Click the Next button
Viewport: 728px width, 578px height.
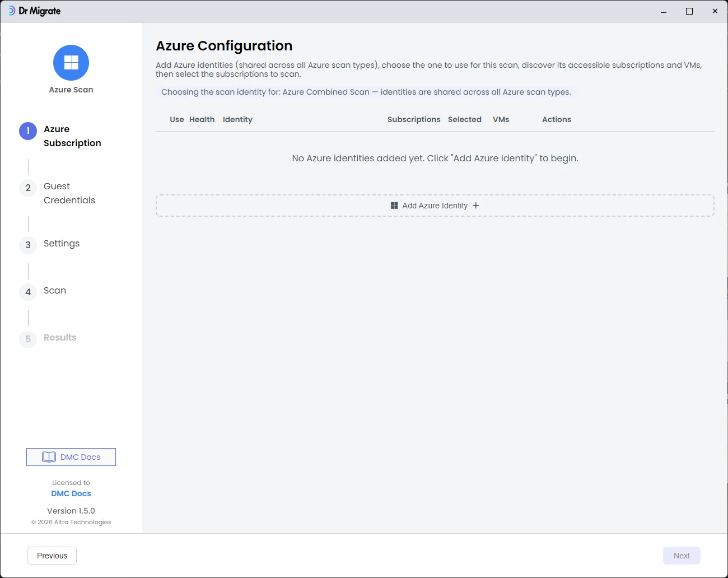(x=682, y=556)
